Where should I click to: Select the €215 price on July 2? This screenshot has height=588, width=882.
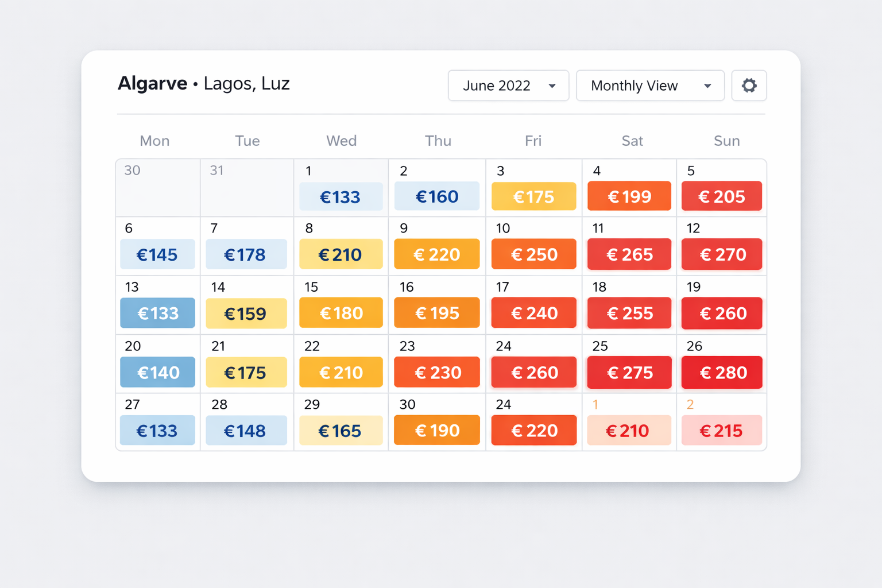[x=722, y=431]
